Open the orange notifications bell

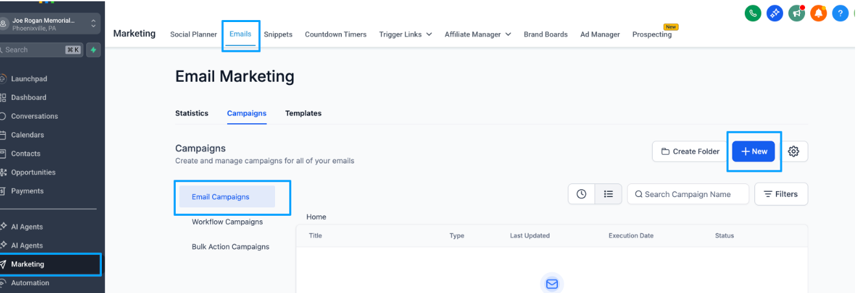(x=819, y=13)
